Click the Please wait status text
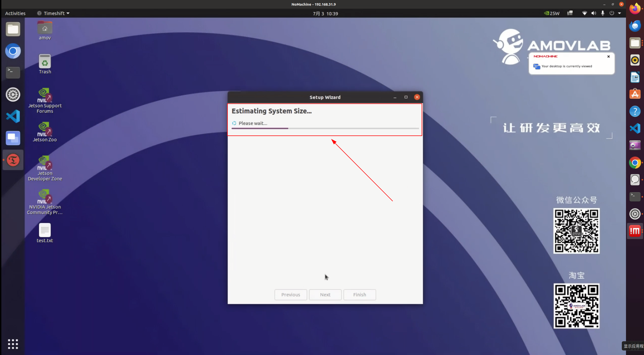Image resolution: width=644 pixels, height=355 pixels. (253, 123)
